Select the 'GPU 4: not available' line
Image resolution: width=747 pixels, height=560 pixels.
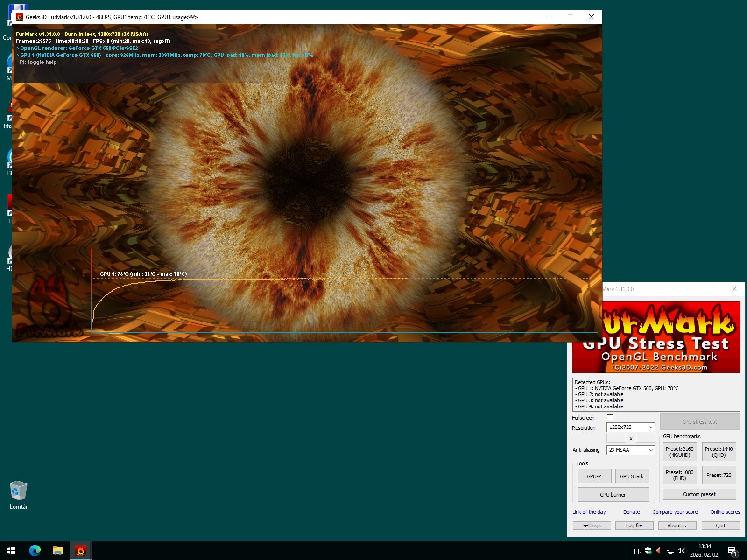coord(599,406)
